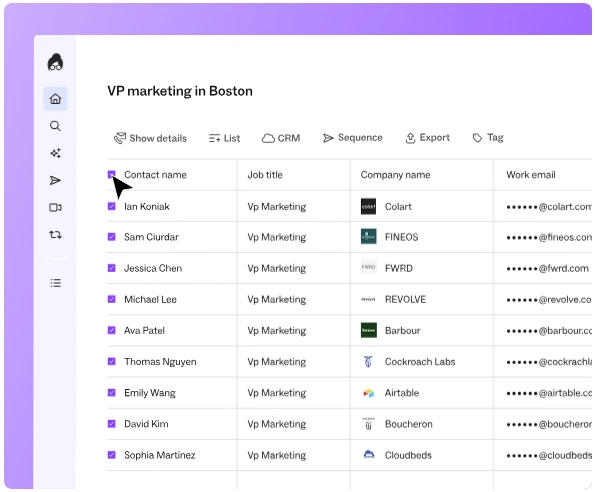Screen dimensions: 596x492
Task: Click the REVOLVE company name
Action: coord(405,299)
